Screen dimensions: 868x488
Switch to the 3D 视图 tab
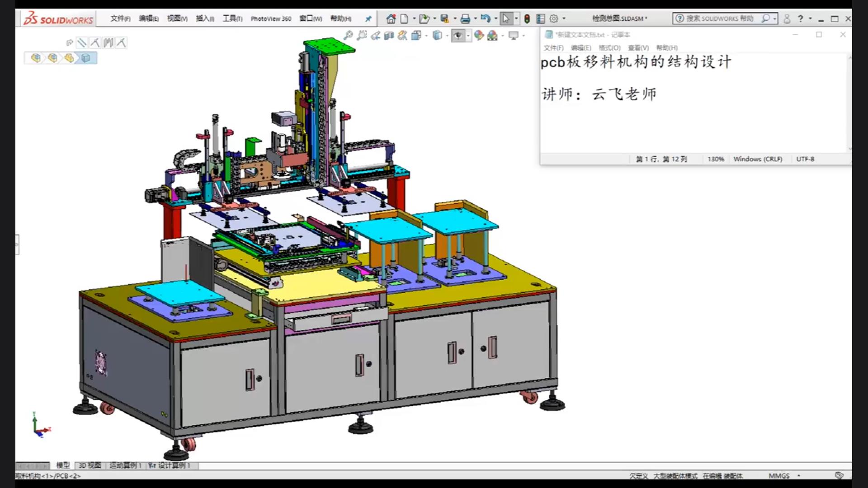[x=90, y=465]
